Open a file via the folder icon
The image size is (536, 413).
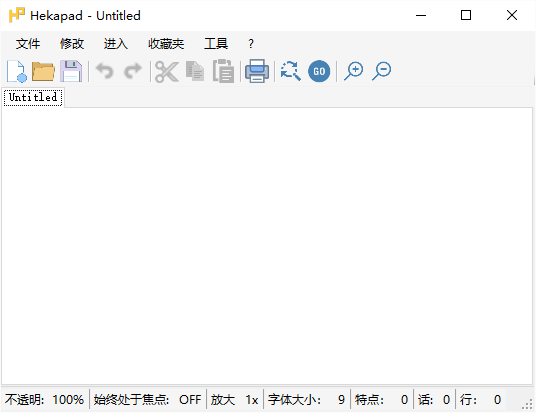click(x=43, y=71)
